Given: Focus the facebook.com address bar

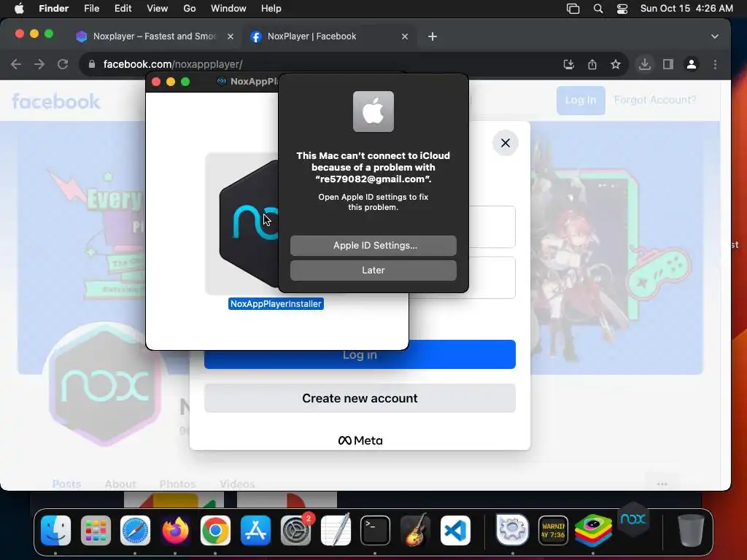Looking at the screenshot, I should (324, 64).
